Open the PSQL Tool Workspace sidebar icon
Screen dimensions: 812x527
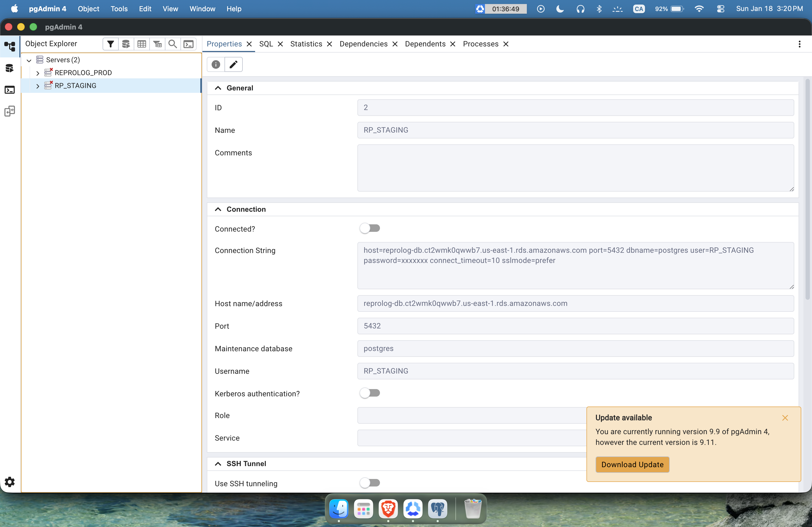click(x=10, y=90)
